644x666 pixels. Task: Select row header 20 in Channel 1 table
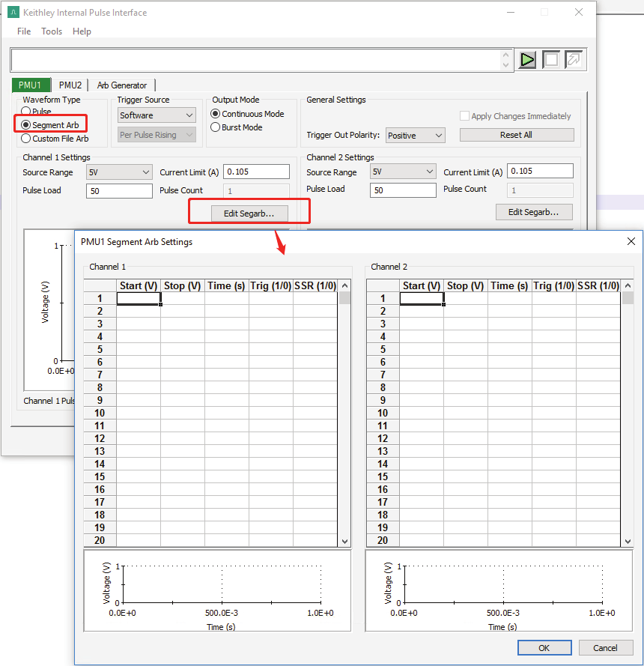[x=100, y=541]
